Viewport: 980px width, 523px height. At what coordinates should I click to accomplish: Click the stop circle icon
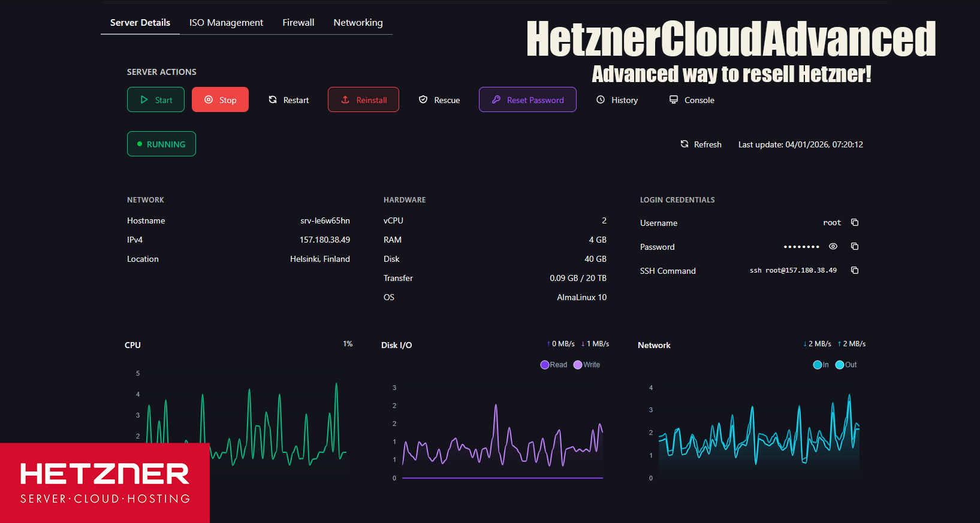(x=209, y=99)
